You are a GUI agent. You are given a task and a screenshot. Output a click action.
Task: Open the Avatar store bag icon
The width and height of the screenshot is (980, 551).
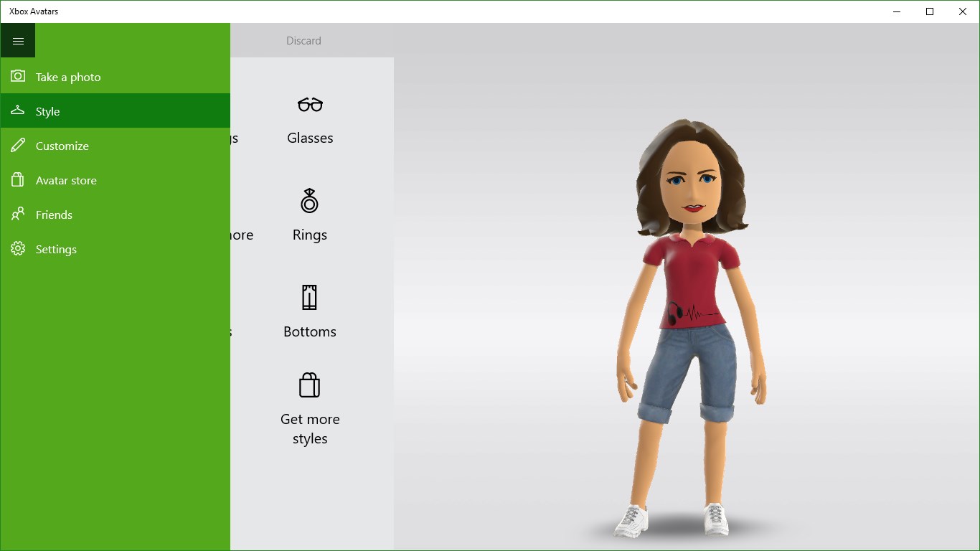pyautogui.click(x=17, y=179)
